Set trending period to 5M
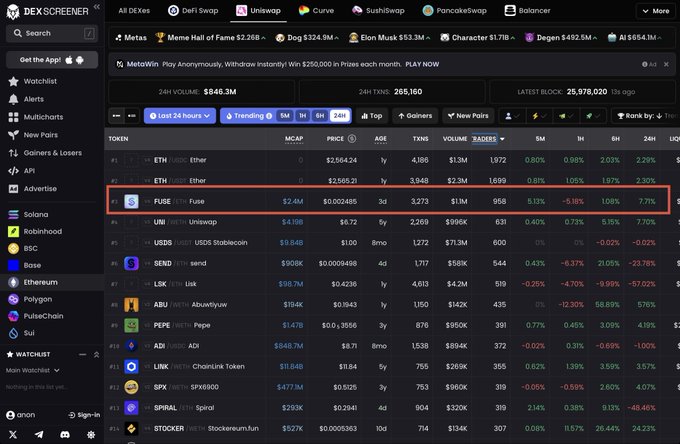Screen dimensions: 680x444 pyautogui.click(x=285, y=116)
